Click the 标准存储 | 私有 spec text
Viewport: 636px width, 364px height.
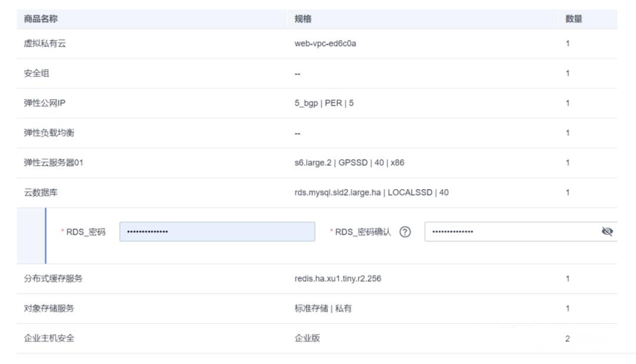323,309
